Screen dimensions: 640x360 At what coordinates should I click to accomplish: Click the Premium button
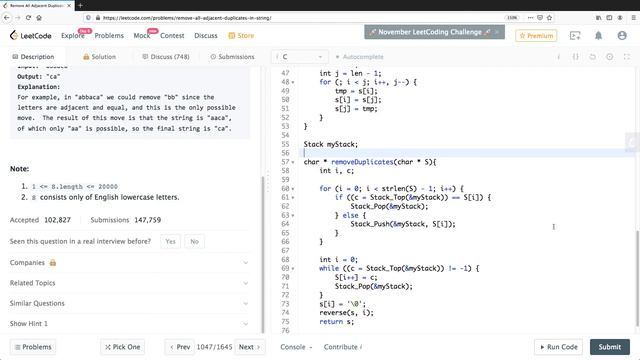coord(536,36)
